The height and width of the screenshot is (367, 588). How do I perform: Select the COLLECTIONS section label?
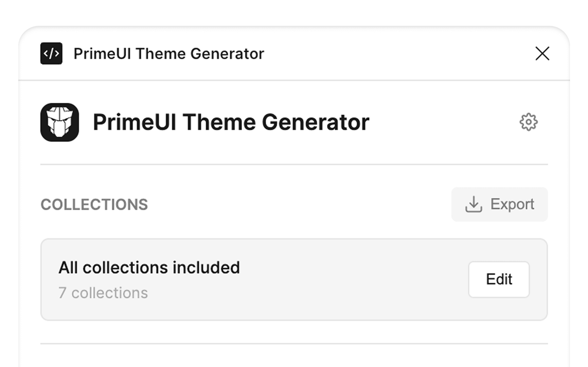click(94, 205)
